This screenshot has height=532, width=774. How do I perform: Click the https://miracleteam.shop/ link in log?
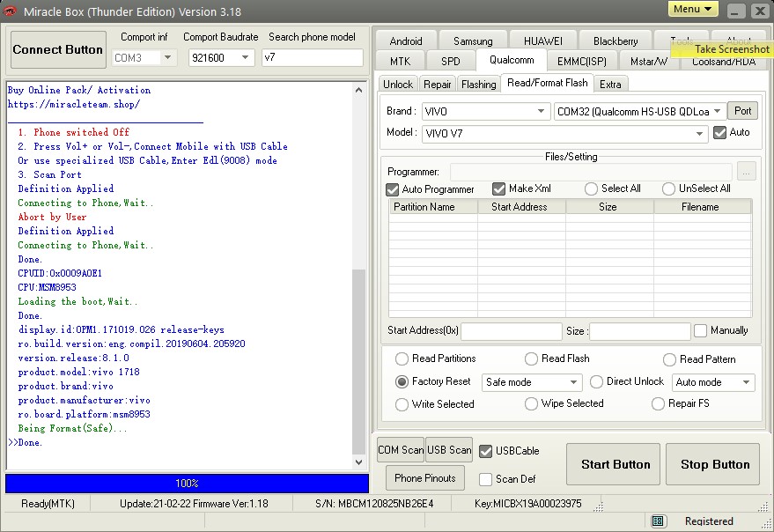point(74,104)
